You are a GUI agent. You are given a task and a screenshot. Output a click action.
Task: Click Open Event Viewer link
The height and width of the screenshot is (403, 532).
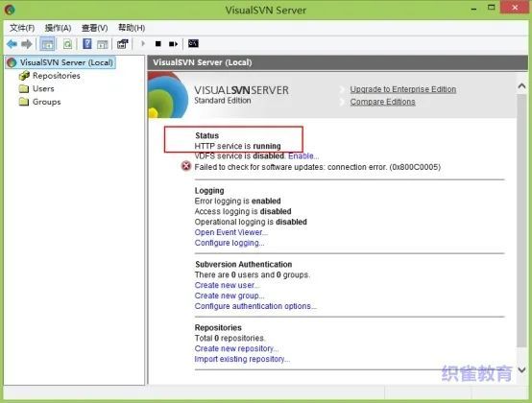[231, 232]
